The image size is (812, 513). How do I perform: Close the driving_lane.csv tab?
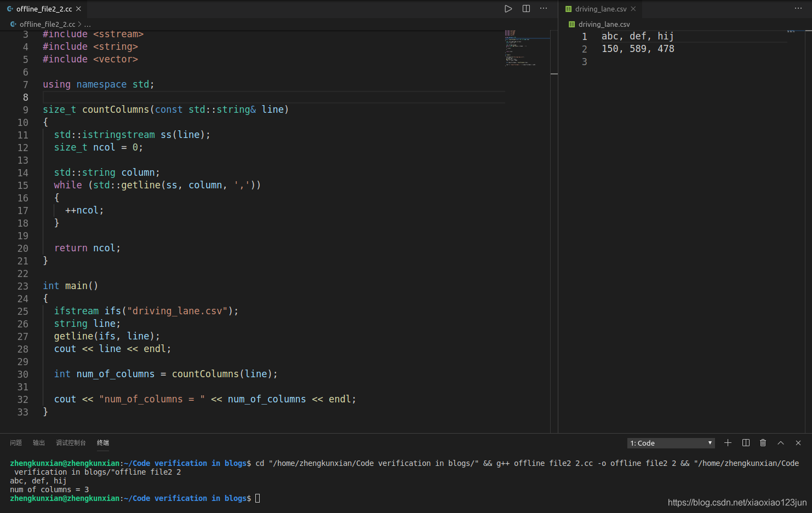(633, 9)
